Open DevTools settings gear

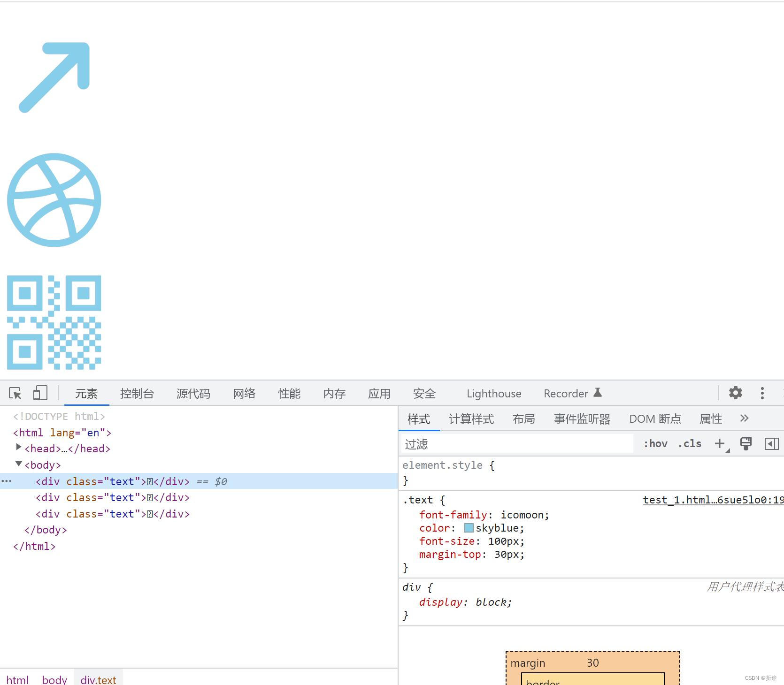point(736,393)
